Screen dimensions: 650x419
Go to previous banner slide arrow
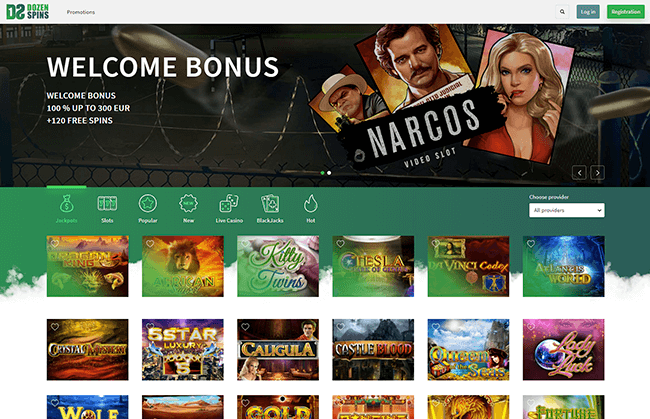point(579,173)
